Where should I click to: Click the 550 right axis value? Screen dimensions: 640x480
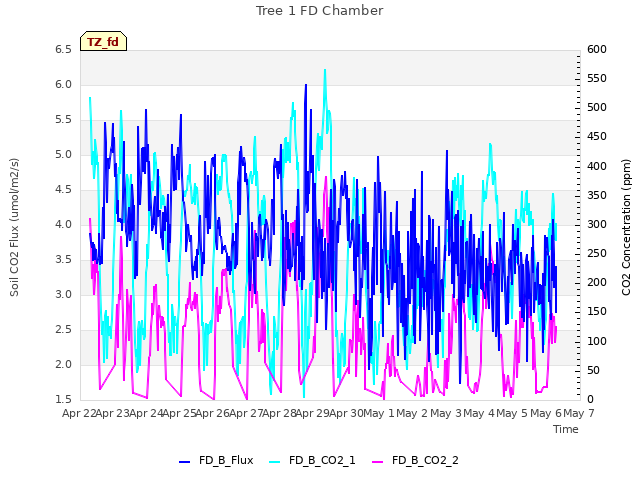(597, 78)
